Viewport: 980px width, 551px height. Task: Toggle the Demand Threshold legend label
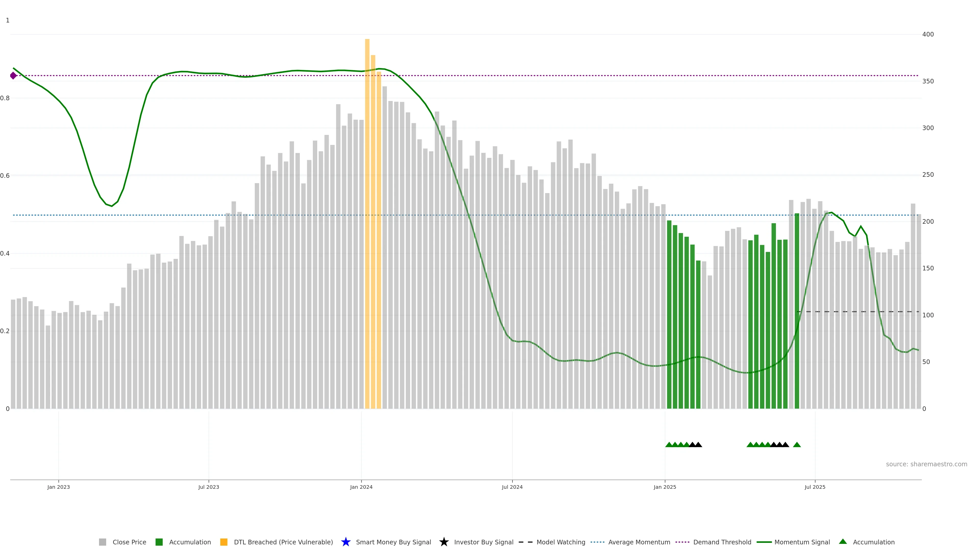pos(722,542)
